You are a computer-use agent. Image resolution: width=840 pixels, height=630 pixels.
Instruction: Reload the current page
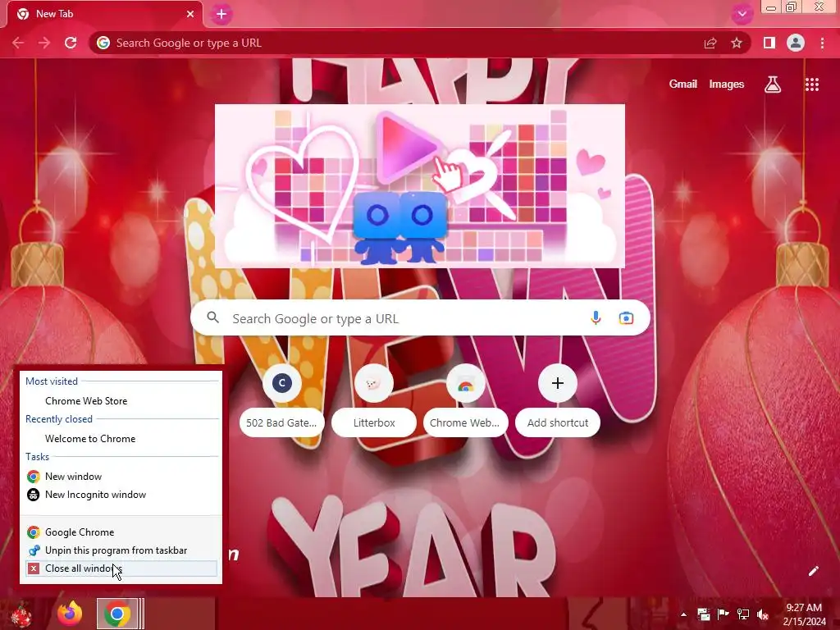pos(71,43)
